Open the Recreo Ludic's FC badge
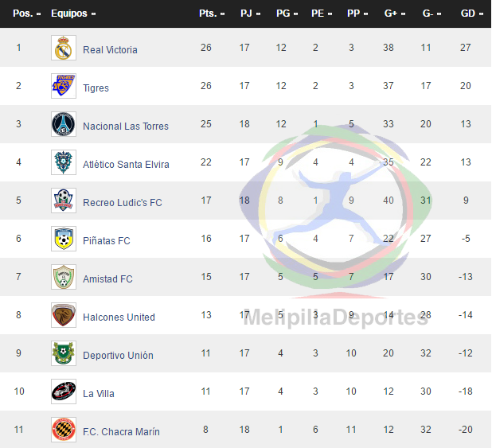Screen dimensions: 492x448 pos(64,201)
